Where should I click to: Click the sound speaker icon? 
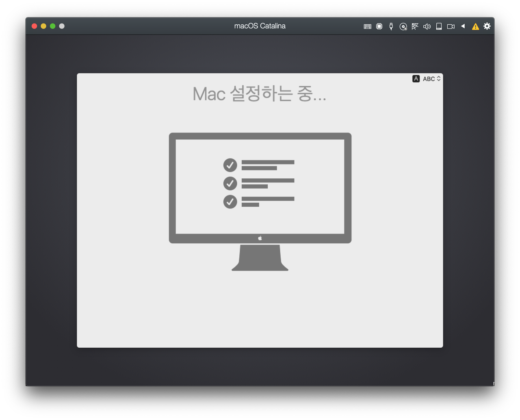point(427,26)
